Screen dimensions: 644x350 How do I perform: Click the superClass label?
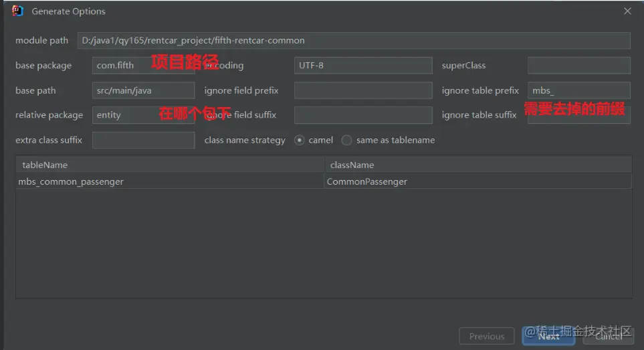coord(463,66)
